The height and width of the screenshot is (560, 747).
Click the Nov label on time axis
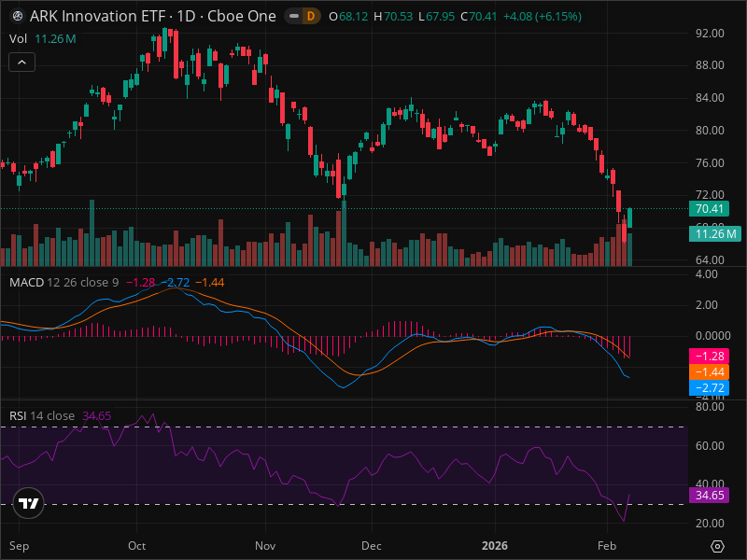point(265,546)
